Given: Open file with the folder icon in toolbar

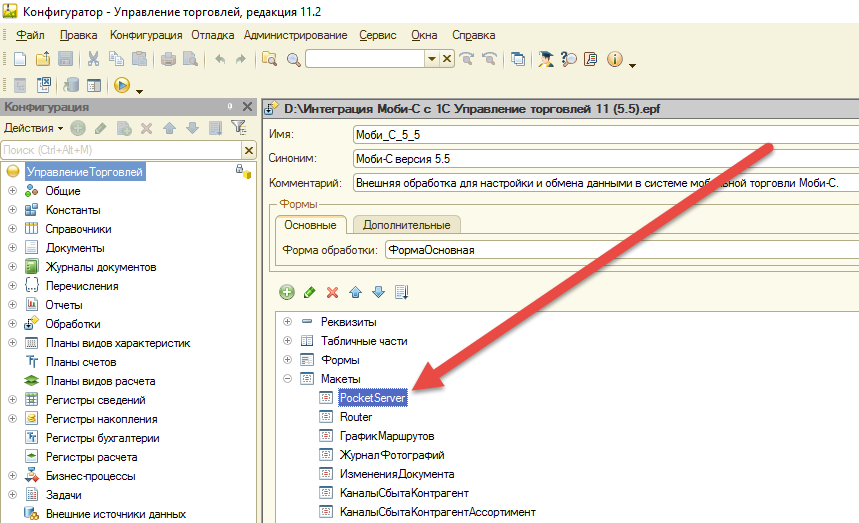Looking at the screenshot, I should coord(42,59).
